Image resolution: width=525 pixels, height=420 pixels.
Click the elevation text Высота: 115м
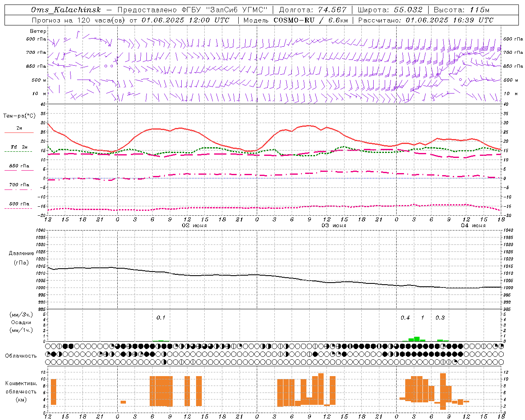coord(461,10)
